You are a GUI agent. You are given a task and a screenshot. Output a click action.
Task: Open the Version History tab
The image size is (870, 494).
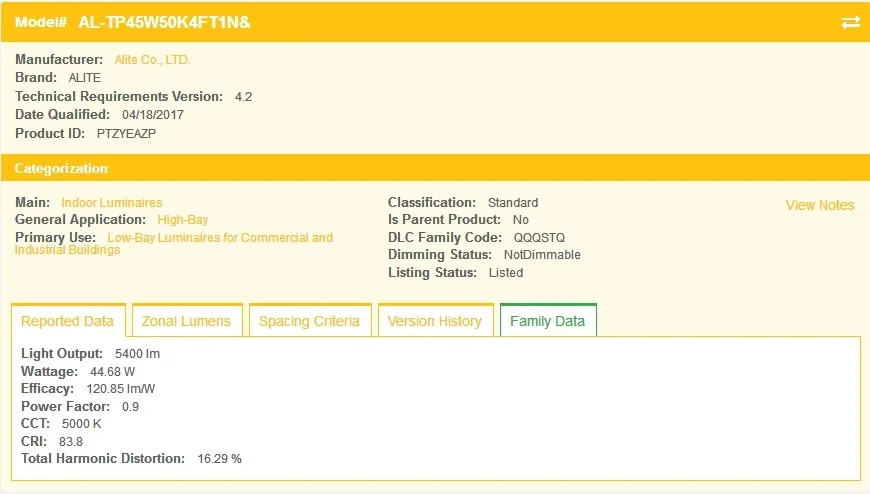435,321
